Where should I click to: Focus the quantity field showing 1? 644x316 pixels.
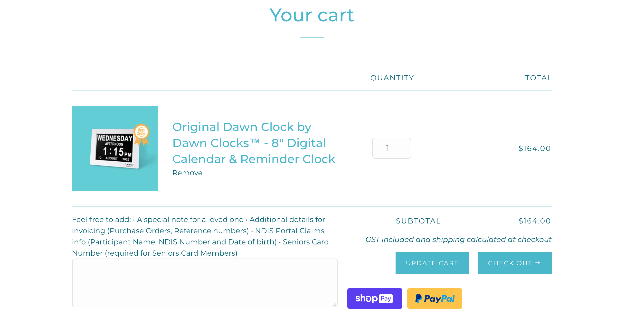[391, 148]
